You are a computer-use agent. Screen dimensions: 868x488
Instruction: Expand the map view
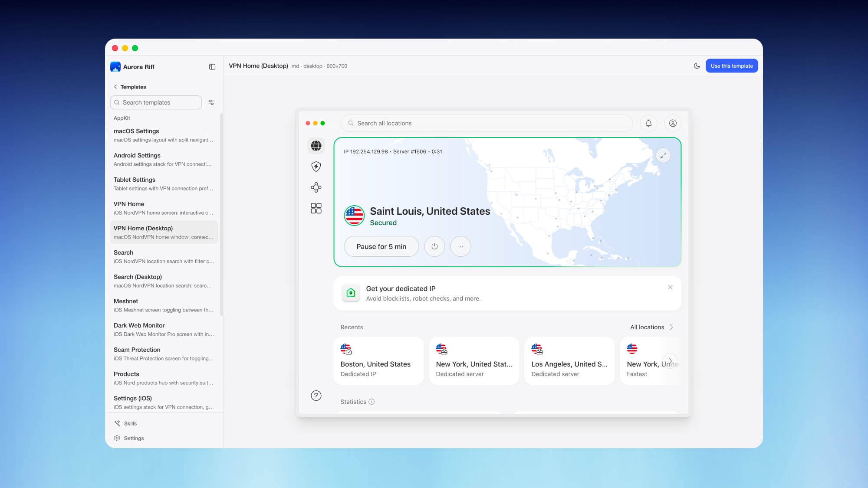(663, 155)
